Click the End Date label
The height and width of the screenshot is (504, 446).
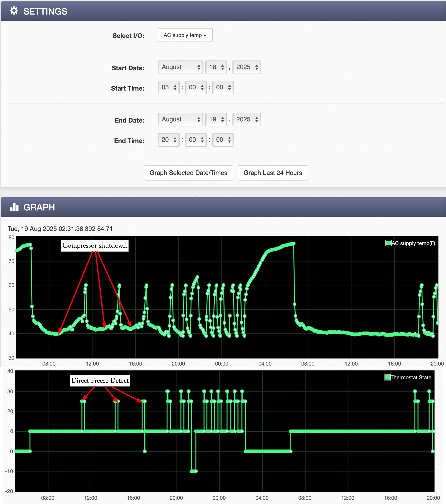tap(129, 120)
